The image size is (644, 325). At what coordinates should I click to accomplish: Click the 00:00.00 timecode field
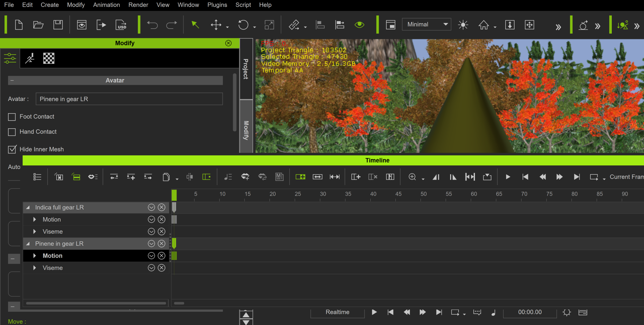tap(530, 312)
